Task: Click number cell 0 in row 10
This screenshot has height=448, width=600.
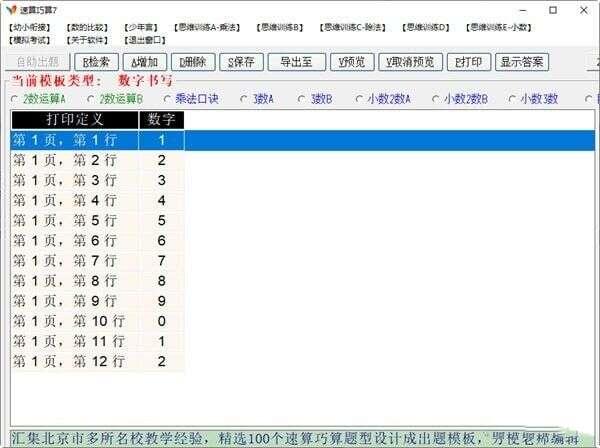Action: click(x=161, y=321)
